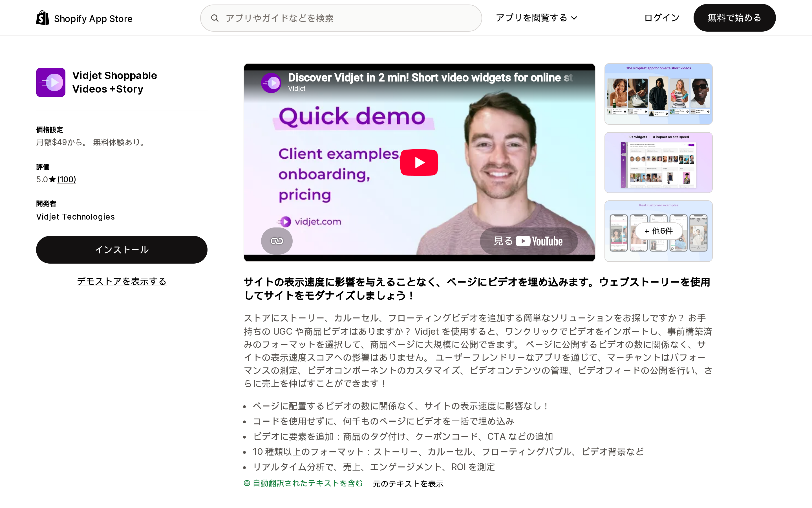The image size is (812, 508).
Task: Click the chevron next to アプリを閲覧する
Action: pos(574,18)
